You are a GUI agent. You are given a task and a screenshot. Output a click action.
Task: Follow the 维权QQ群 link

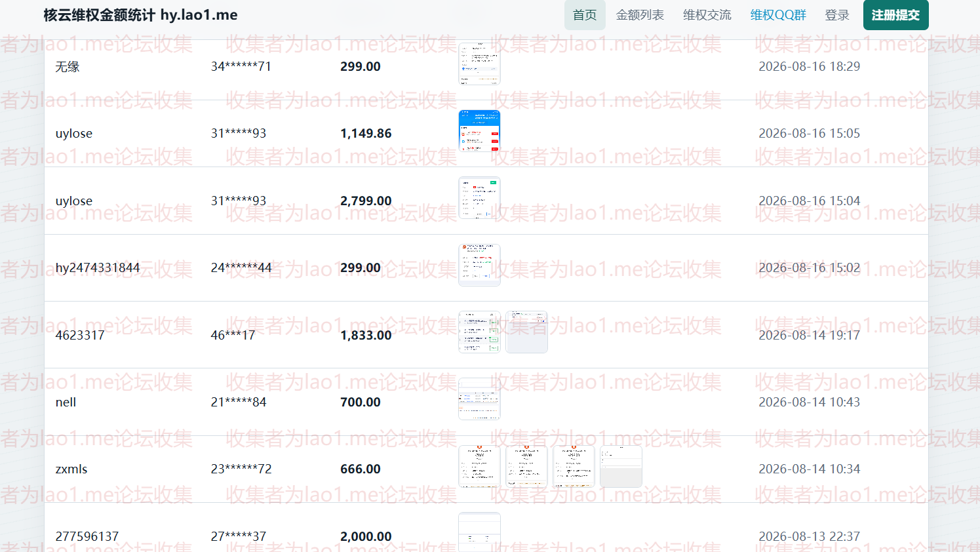tap(778, 15)
